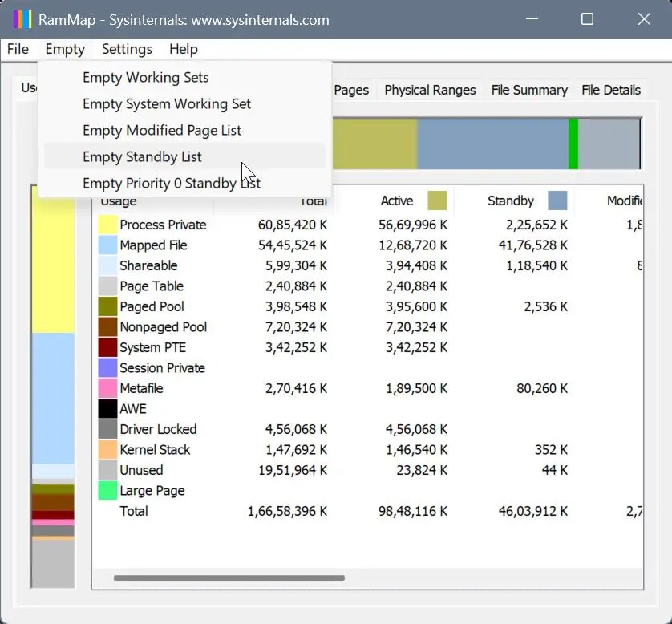Click the 46,03,912 K standby total
The width and height of the screenshot is (672, 624).
532,511
